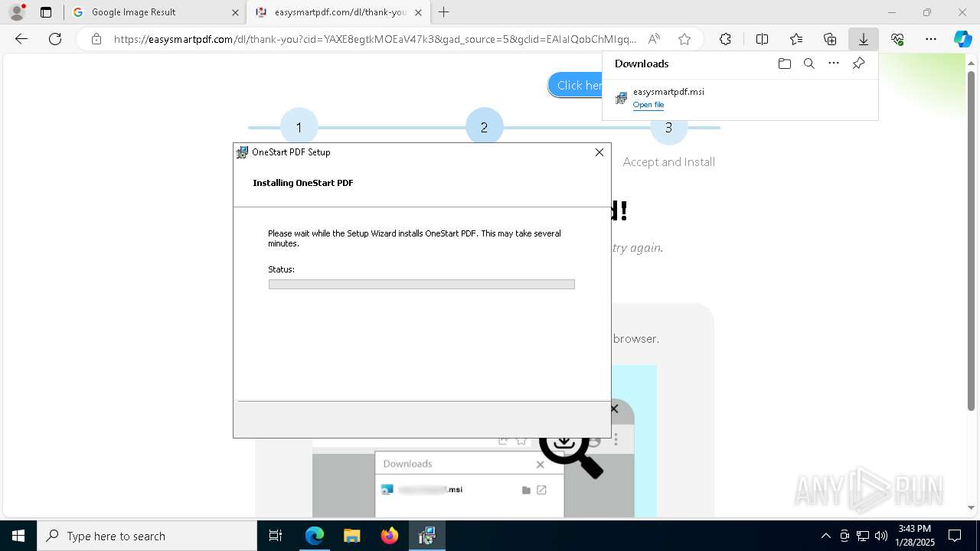
Task: Click the Open file link
Action: (648, 105)
